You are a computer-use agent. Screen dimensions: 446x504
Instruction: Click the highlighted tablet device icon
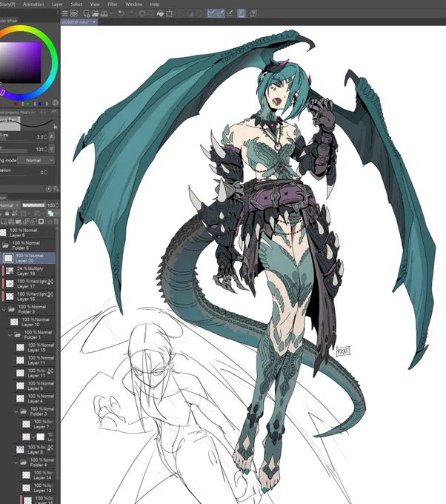coord(242,13)
